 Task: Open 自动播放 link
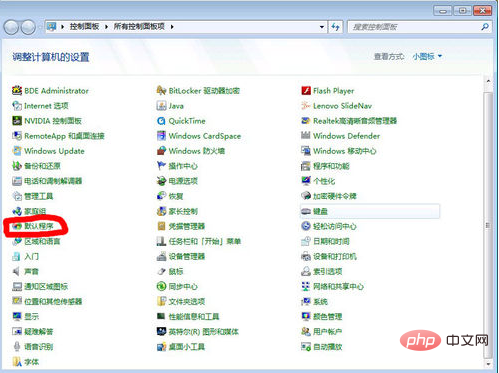(328, 347)
